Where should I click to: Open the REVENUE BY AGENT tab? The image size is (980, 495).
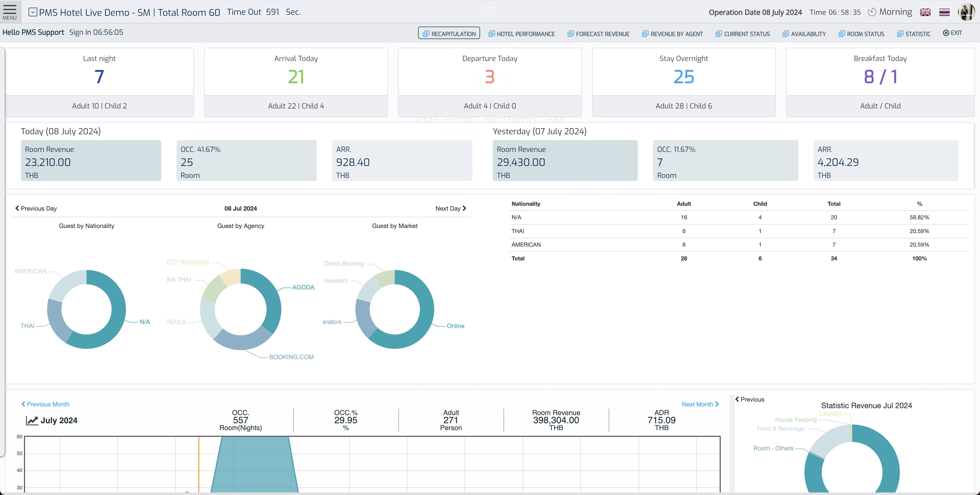[673, 34]
